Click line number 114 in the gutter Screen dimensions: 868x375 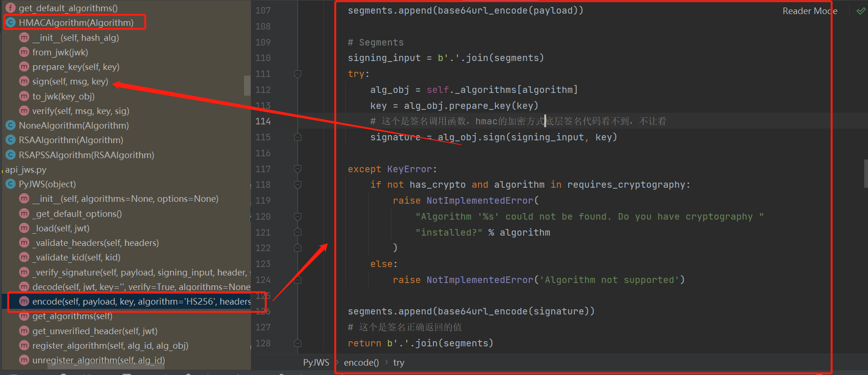click(x=263, y=121)
